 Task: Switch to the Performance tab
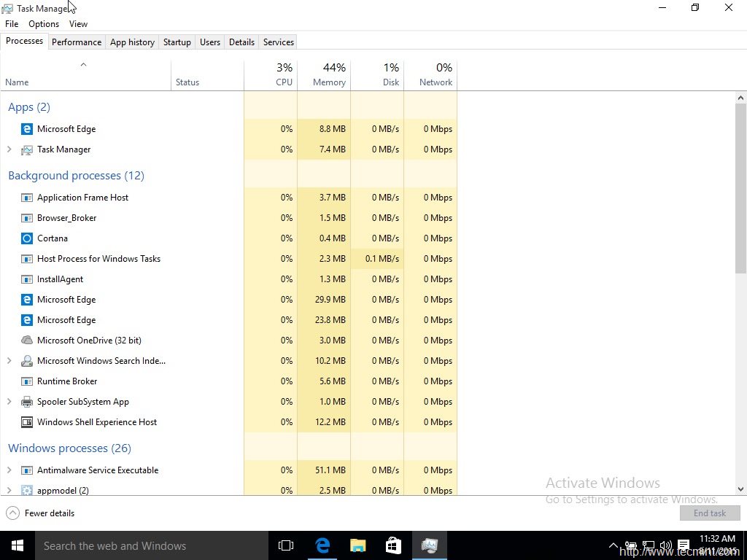77,42
